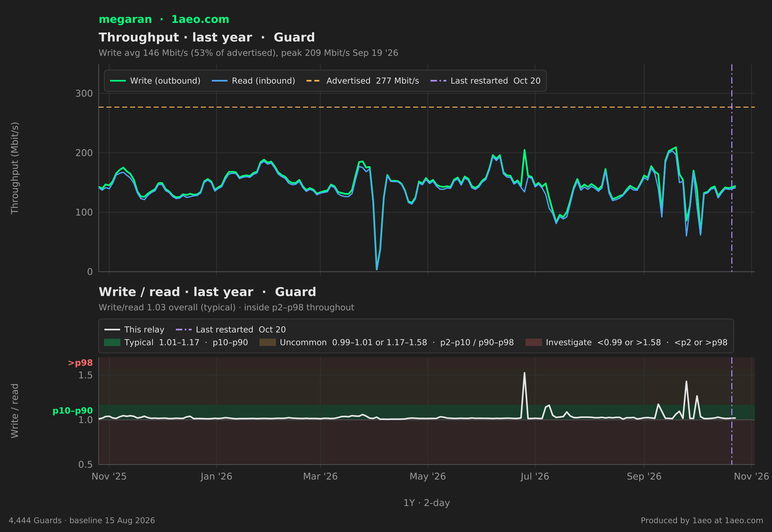Click Last restarted Oct 20 in write/read legend
Screen dimensions: 772x532
coord(231,330)
